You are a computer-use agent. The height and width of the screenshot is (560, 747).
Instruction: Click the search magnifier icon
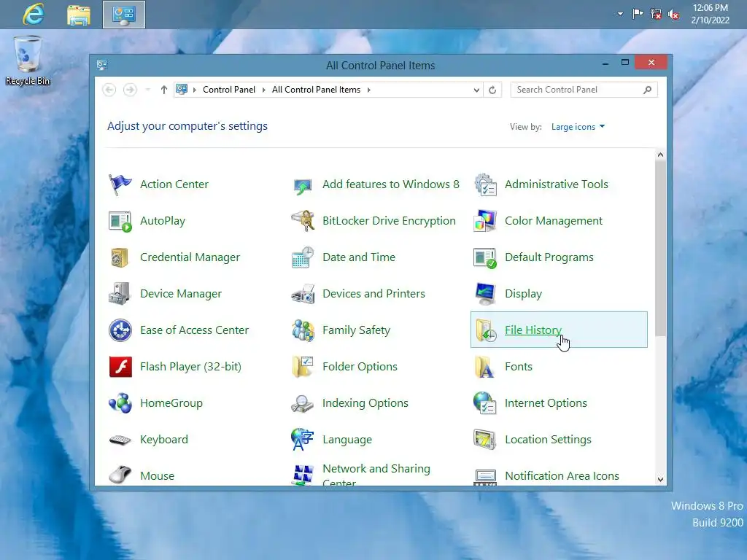(647, 90)
